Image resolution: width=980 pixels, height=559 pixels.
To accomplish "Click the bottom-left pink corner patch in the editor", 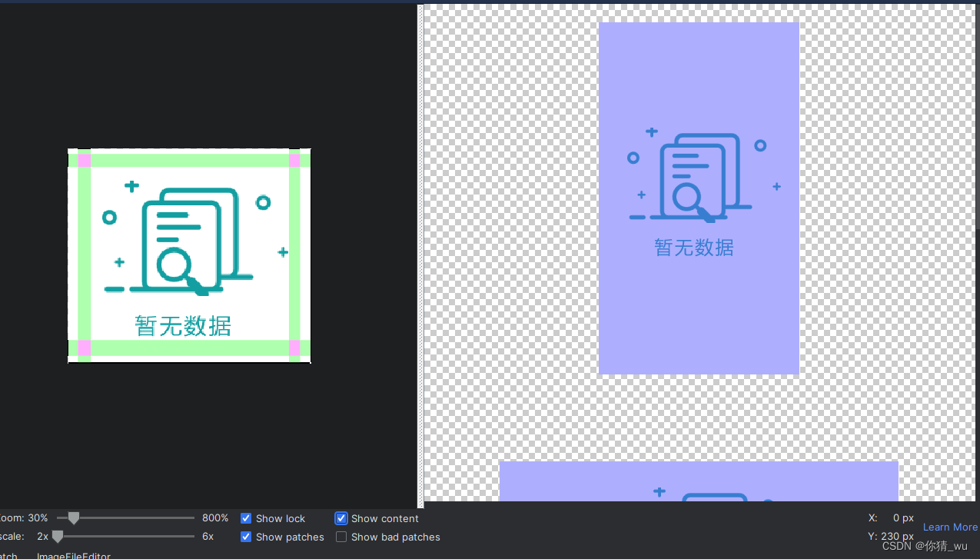I will point(85,348).
